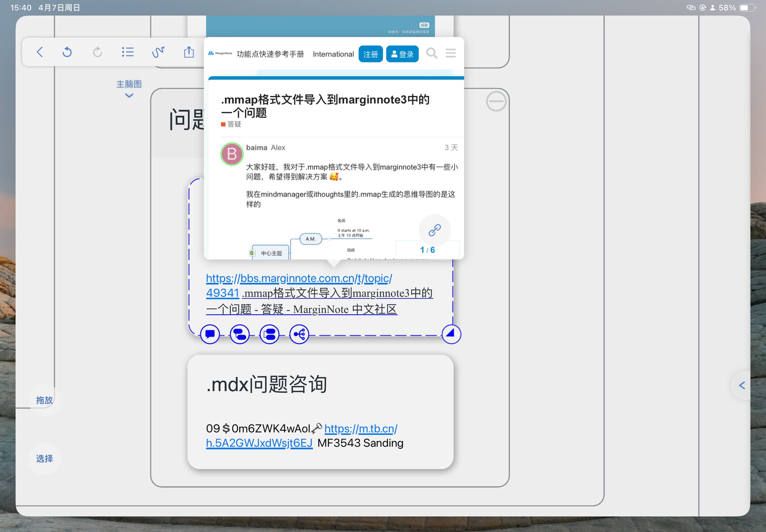
Task: Click the 15:40 clock in status bar
Action: [21, 8]
